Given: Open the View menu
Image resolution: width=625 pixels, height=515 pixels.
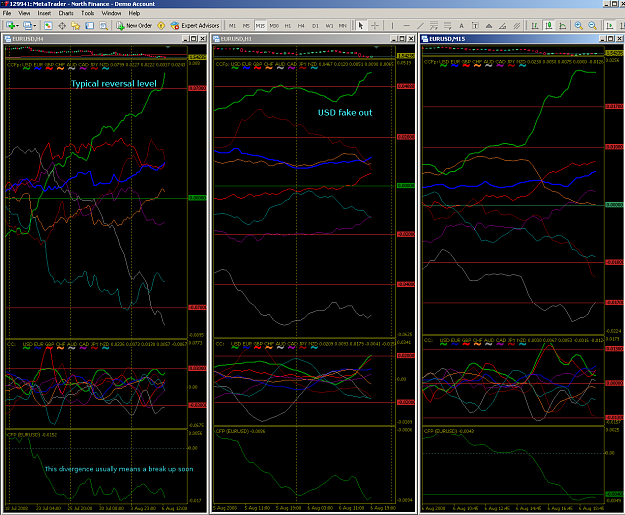Looking at the screenshot, I should (x=24, y=13).
